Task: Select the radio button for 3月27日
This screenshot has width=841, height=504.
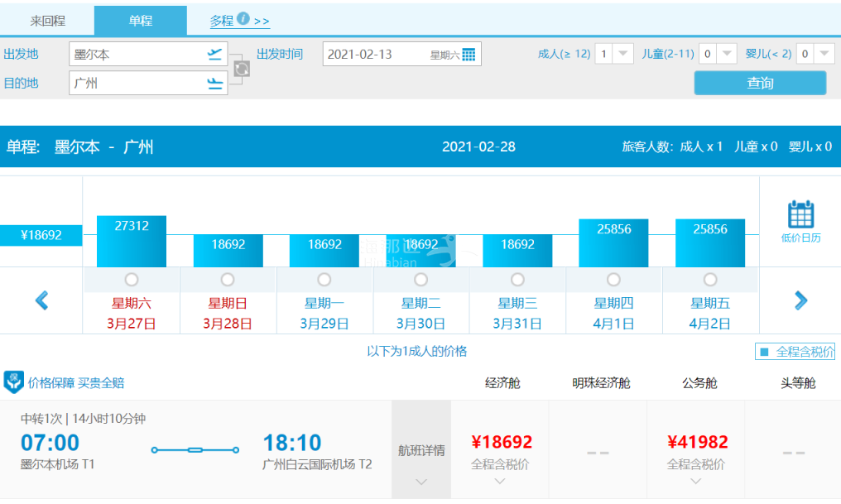Action: click(132, 280)
